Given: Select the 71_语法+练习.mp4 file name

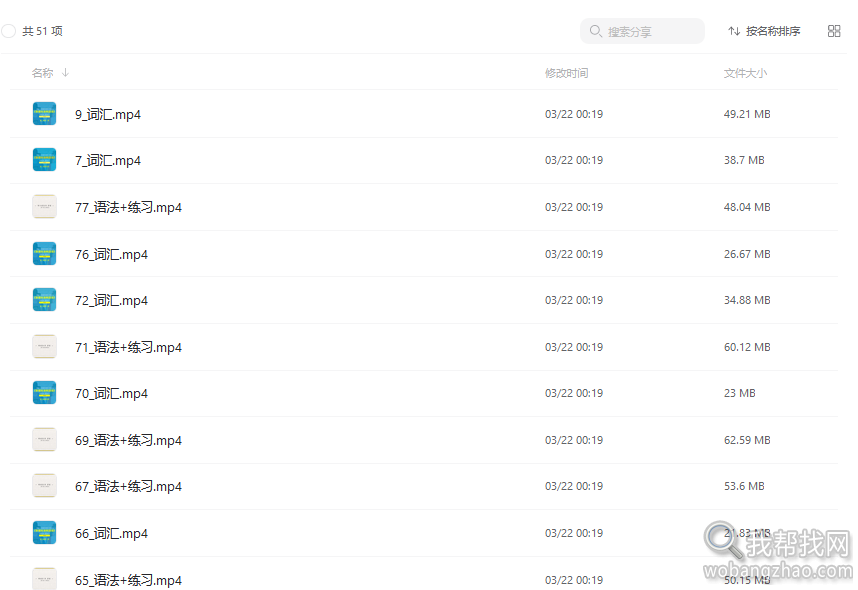Looking at the screenshot, I should coord(128,348).
